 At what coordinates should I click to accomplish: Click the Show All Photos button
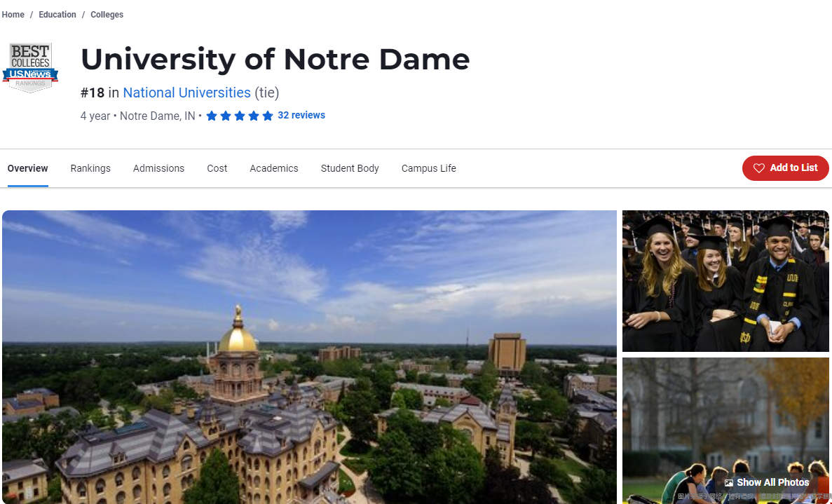(x=767, y=483)
